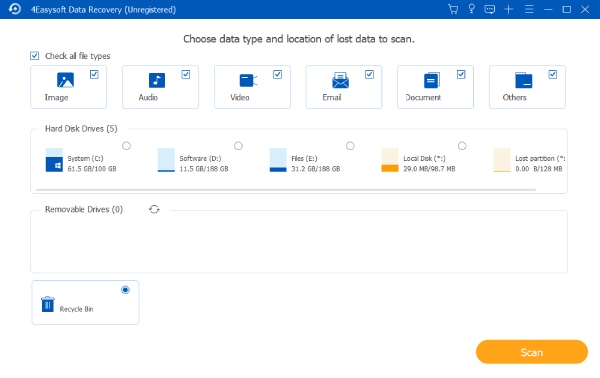Open the feedback chat icon
Screen dimensions: 600x378
point(489,9)
